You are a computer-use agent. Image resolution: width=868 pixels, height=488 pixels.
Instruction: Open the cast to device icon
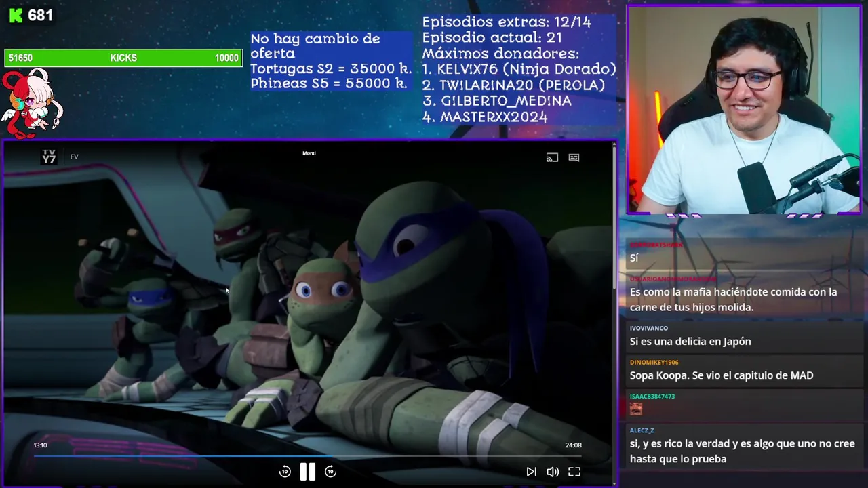click(552, 157)
